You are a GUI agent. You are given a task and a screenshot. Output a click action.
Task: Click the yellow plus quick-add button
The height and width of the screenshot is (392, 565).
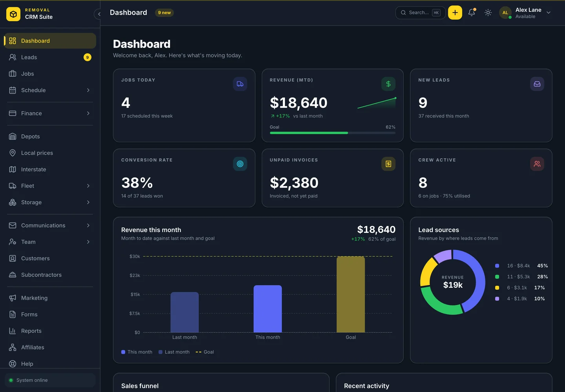pos(455,13)
